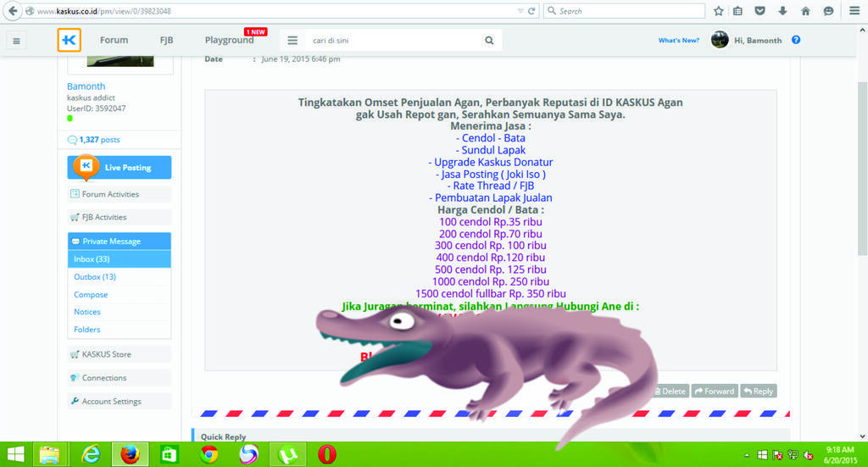Click the '1000 cendol Rp. 250 ribu' line
The image size is (868, 467).
pos(491,281)
